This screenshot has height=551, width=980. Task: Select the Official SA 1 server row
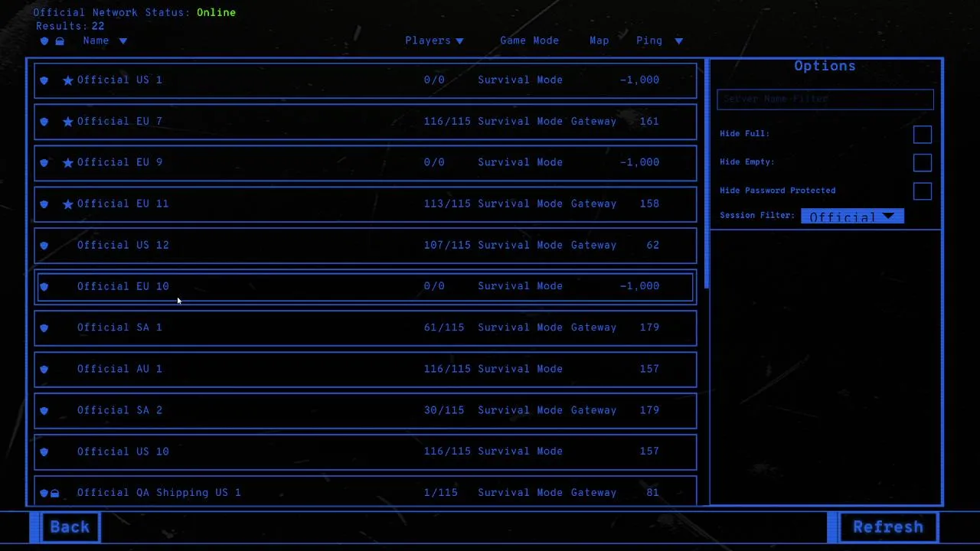365,328
